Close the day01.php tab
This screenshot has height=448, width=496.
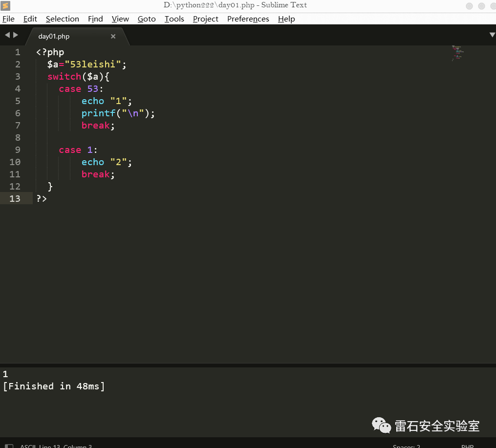click(x=113, y=37)
